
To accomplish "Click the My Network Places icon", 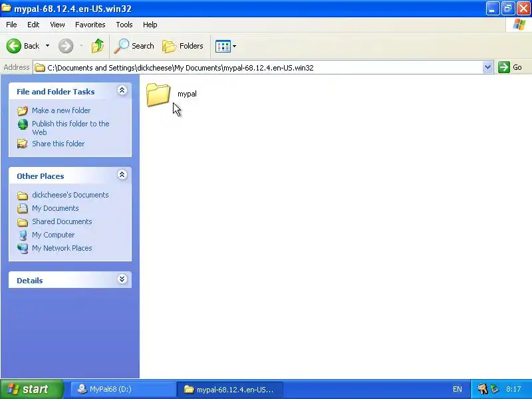I will 23,248.
